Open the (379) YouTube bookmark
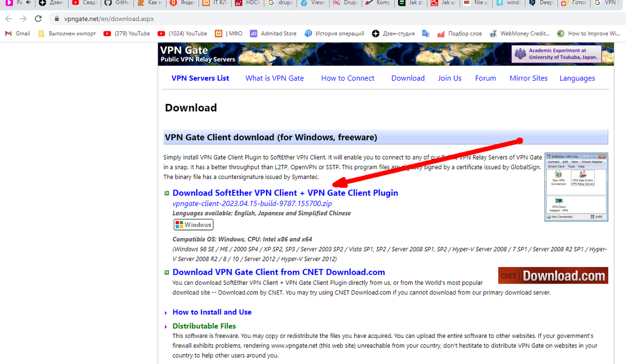Image resolution: width=626 pixels, height=364 pixels. point(127,33)
